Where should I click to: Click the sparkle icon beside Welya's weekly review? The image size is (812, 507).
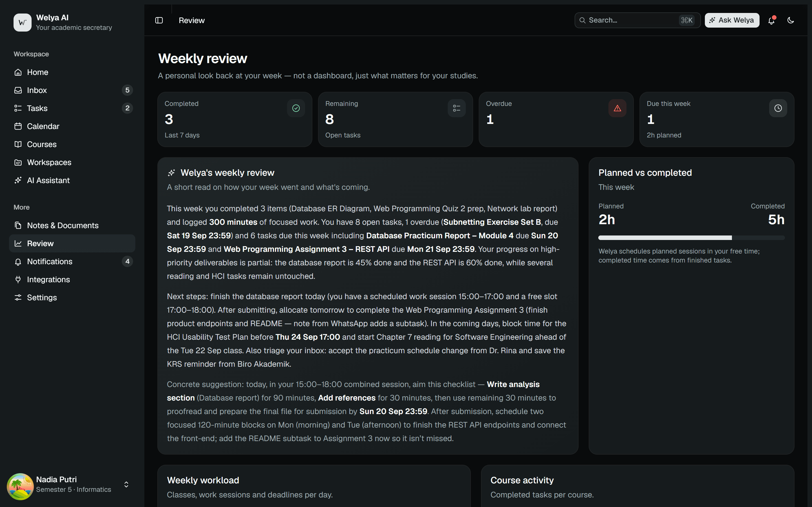[x=171, y=173]
